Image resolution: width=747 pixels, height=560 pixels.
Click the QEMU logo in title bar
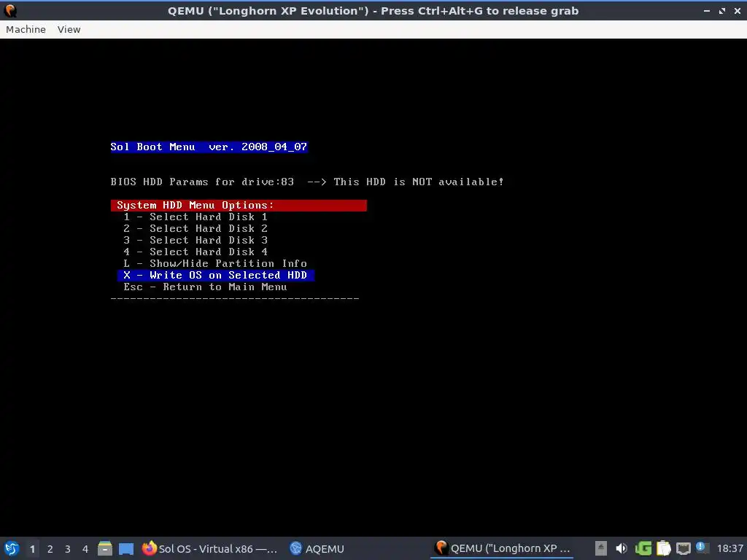[10, 10]
